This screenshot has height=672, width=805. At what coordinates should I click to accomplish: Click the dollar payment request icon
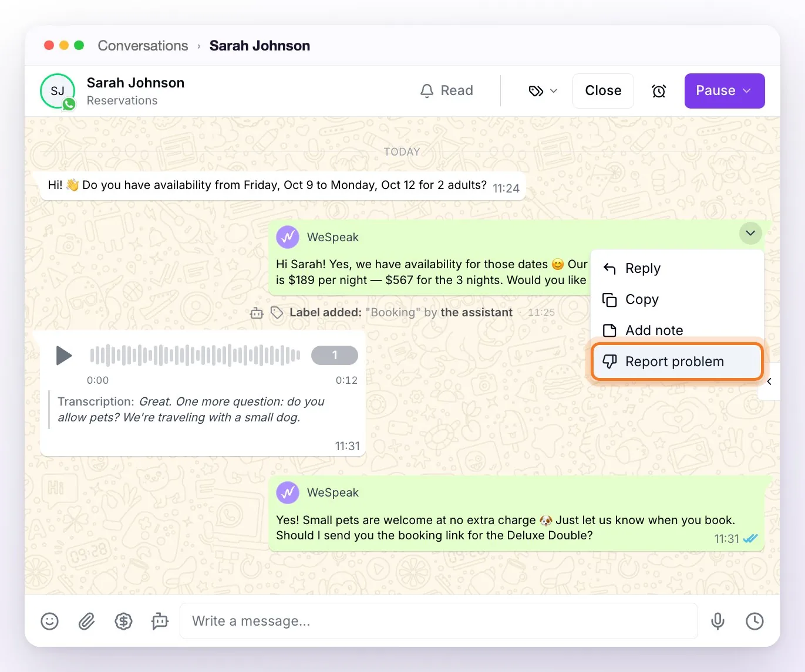coord(123,621)
